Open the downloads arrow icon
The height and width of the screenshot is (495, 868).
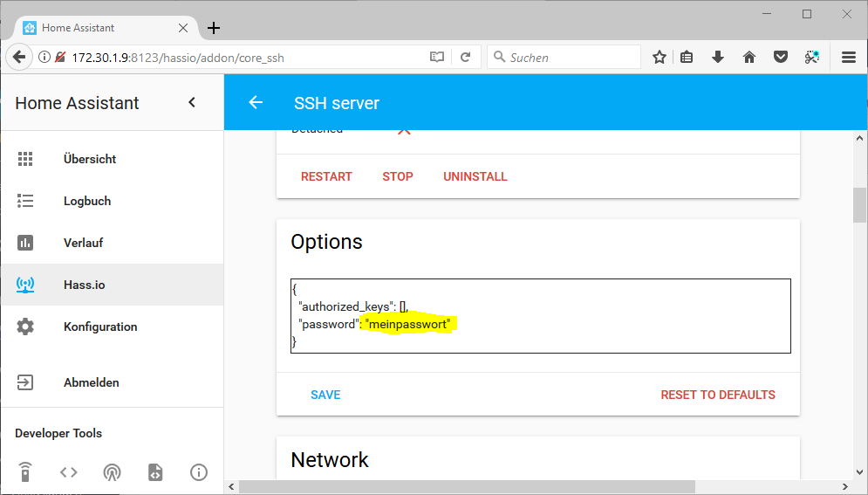click(x=718, y=57)
